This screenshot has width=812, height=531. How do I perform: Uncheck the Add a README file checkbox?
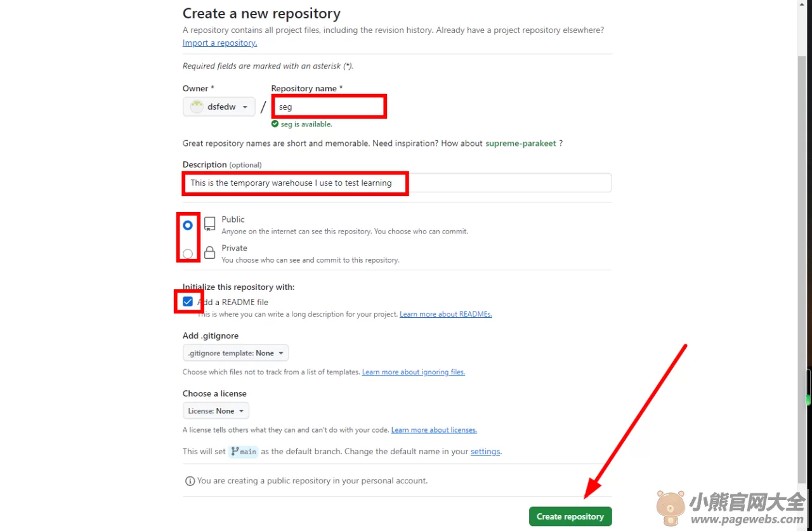pos(188,302)
